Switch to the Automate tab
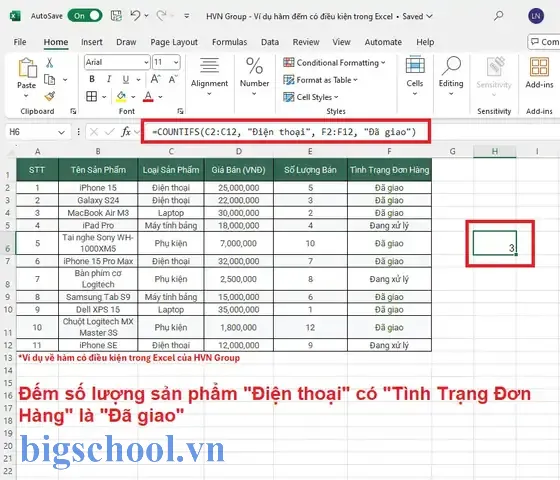 tap(383, 42)
